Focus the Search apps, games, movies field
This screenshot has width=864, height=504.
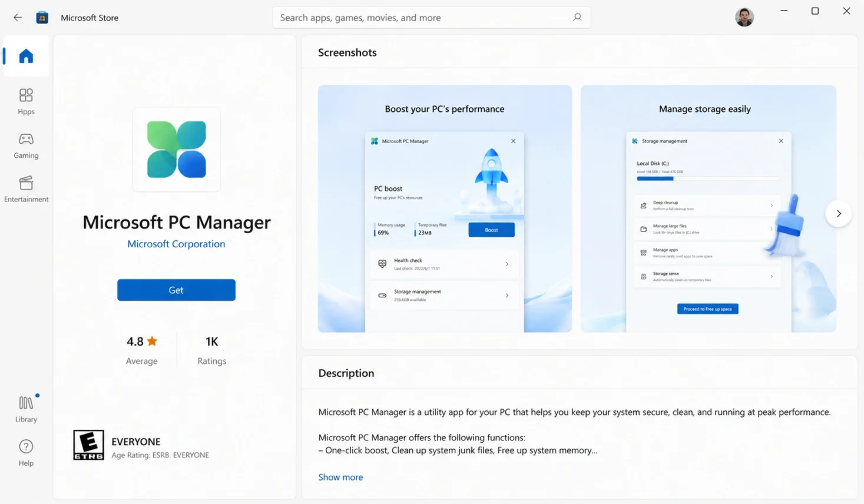432,17
